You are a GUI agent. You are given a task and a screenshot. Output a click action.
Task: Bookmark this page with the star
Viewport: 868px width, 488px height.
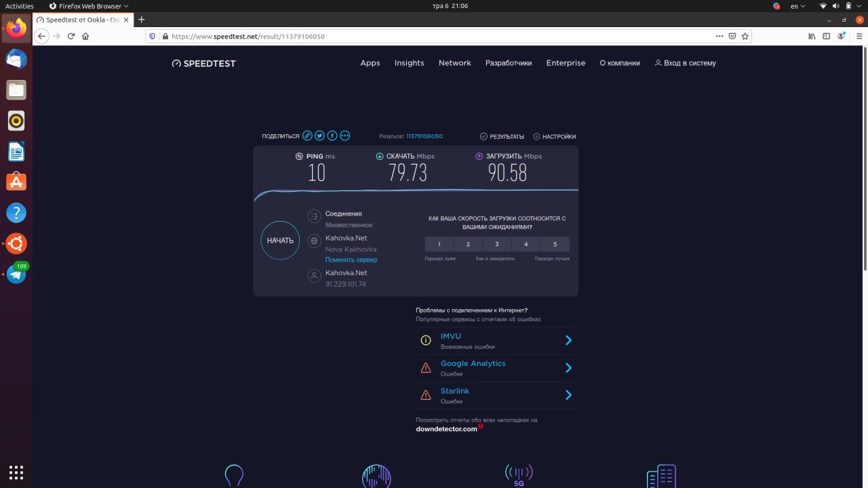tap(745, 36)
